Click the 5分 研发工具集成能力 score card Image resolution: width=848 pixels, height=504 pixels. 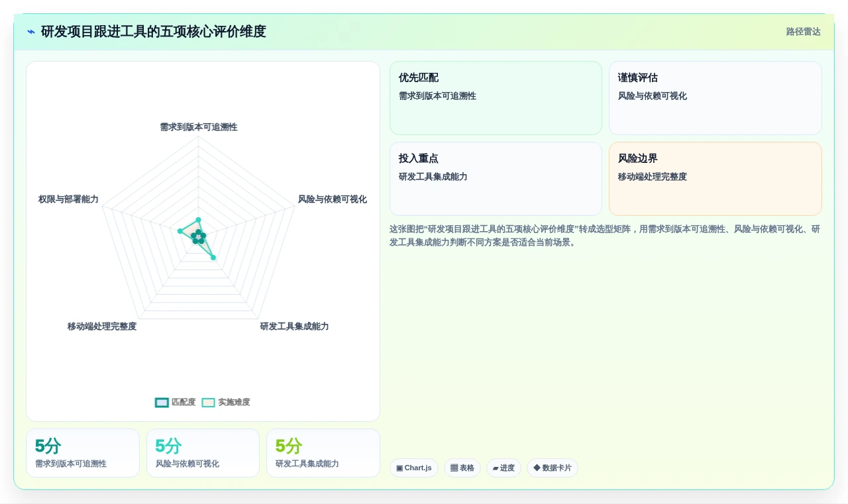[x=323, y=453]
